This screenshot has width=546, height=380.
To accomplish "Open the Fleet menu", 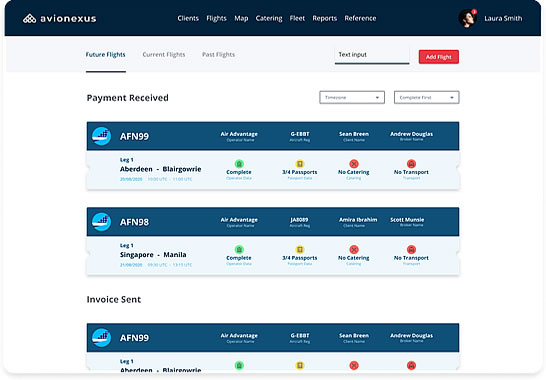I will [x=297, y=18].
